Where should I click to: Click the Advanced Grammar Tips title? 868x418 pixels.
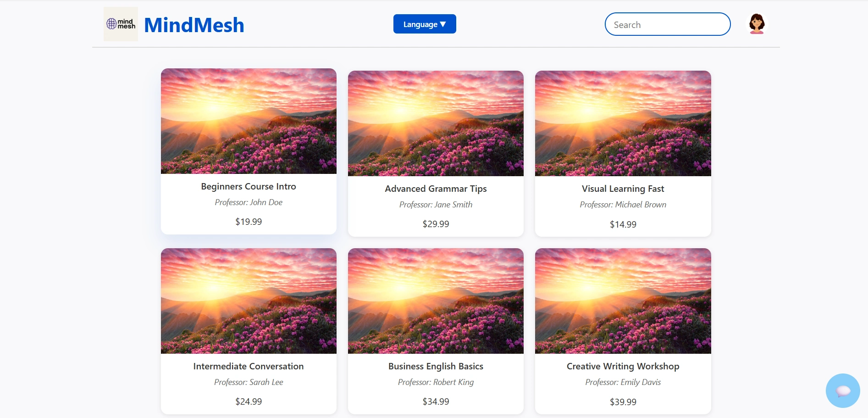(x=436, y=189)
